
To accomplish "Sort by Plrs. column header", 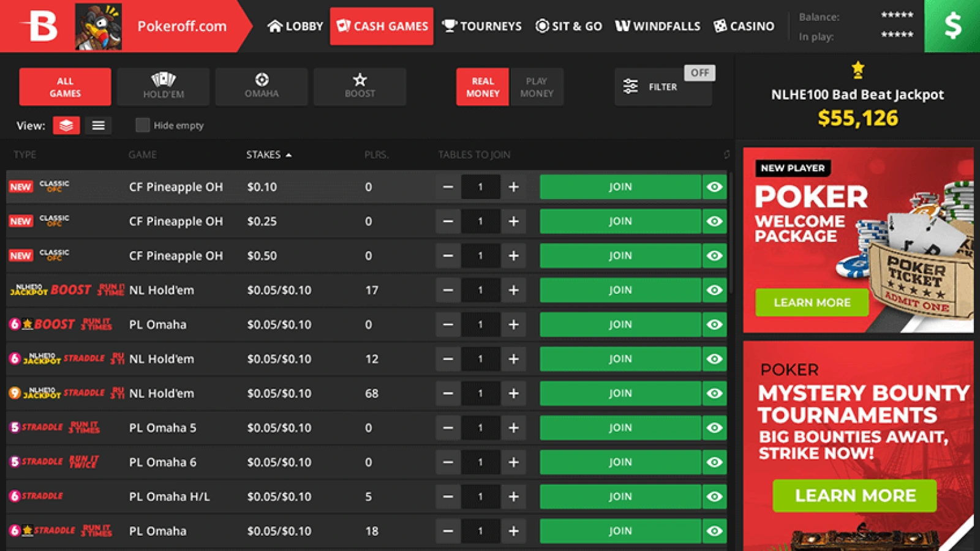I will (x=377, y=155).
